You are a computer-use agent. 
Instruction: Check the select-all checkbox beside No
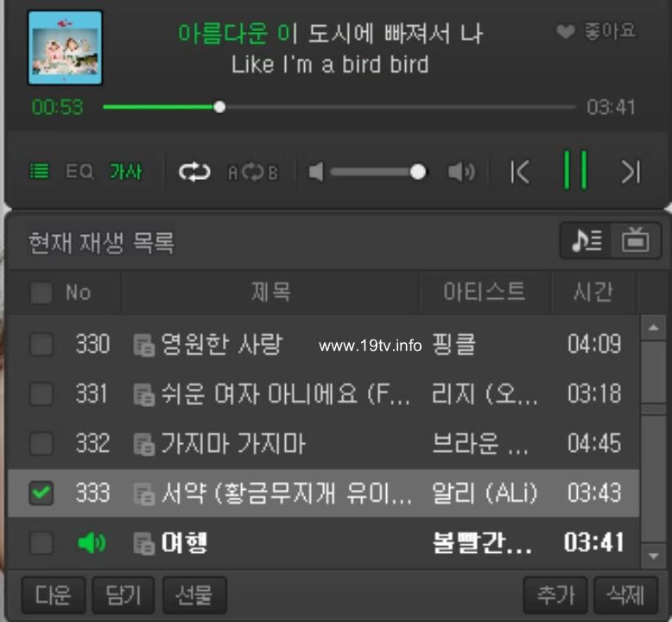[x=41, y=293]
